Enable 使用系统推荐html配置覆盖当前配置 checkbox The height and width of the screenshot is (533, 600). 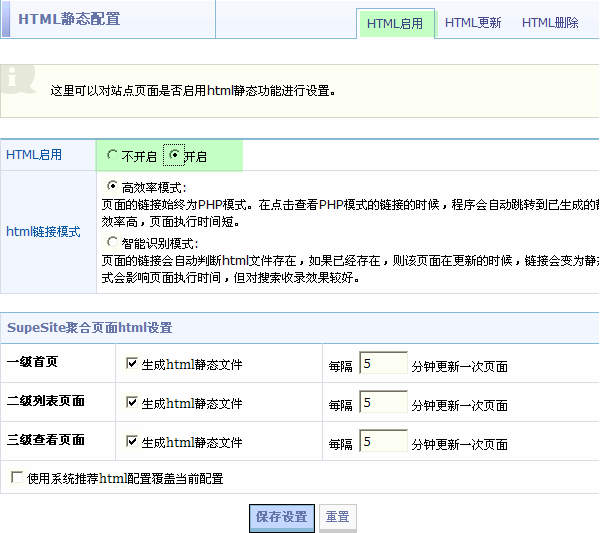pyautogui.click(x=17, y=478)
